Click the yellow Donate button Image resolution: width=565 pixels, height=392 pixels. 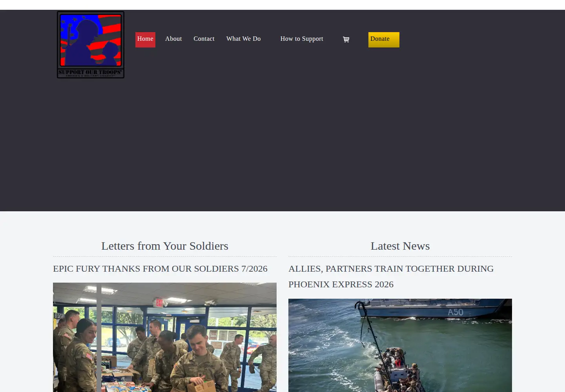pyautogui.click(x=384, y=40)
